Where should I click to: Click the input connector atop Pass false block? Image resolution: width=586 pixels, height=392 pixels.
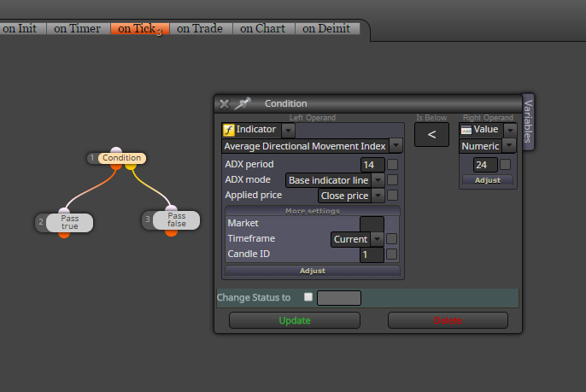[171, 208]
